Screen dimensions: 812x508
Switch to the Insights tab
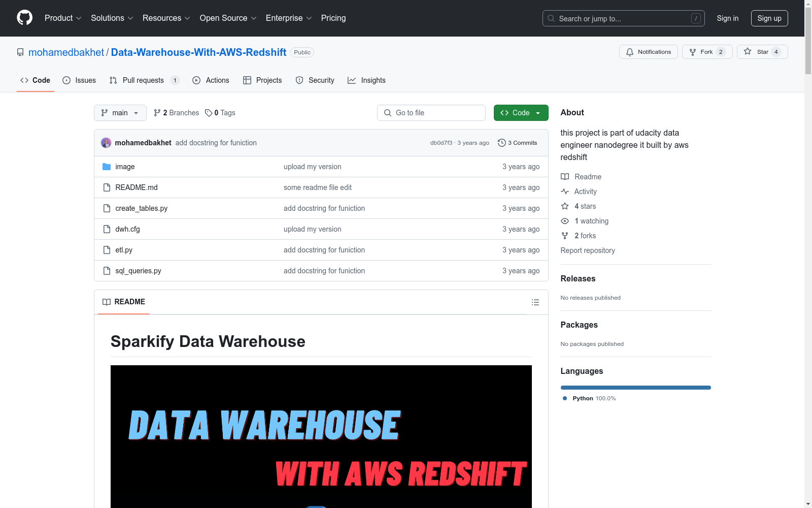click(x=366, y=80)
